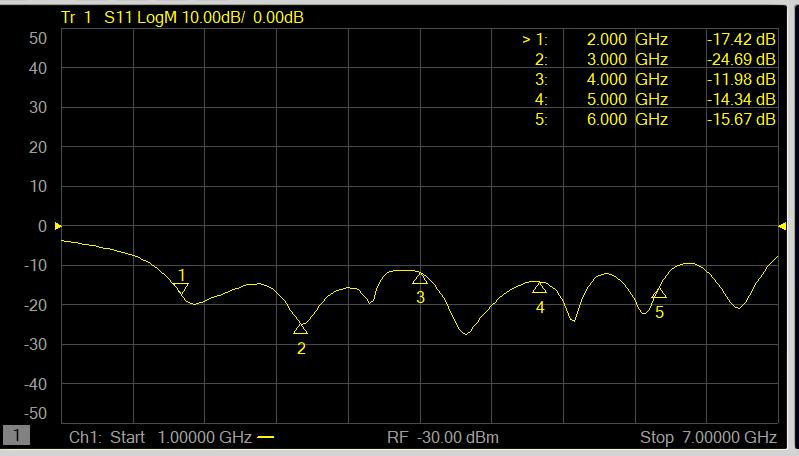The height and width of the screenshot is (456, 799).
Task: Click the 50 dB top axis label
Action: 38,38
